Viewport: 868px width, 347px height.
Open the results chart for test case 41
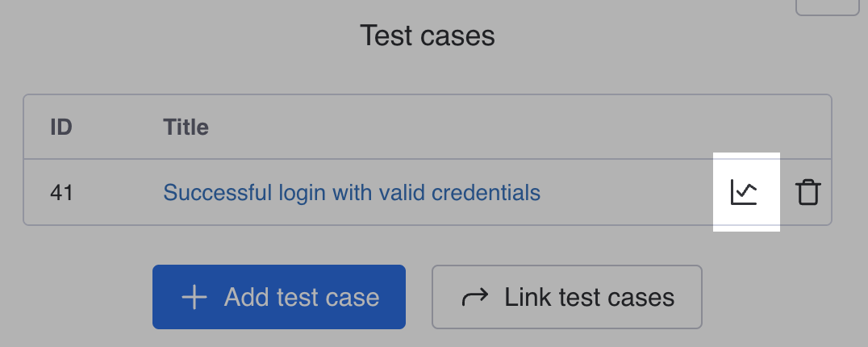[x=744, y=193]
